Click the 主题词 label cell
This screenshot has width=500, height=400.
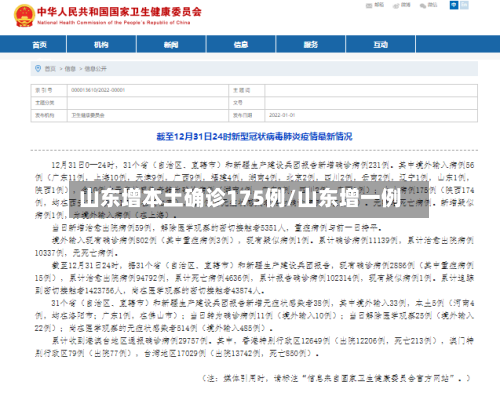click(247, 90)
